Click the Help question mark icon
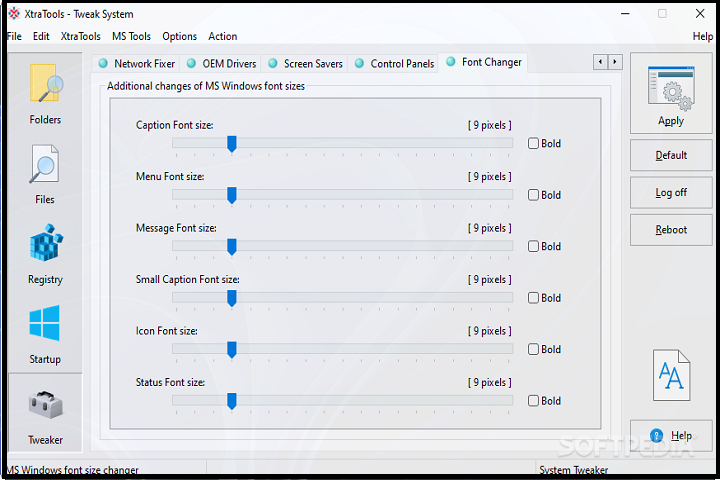The image size is (720, 480). tap(657, 436)
